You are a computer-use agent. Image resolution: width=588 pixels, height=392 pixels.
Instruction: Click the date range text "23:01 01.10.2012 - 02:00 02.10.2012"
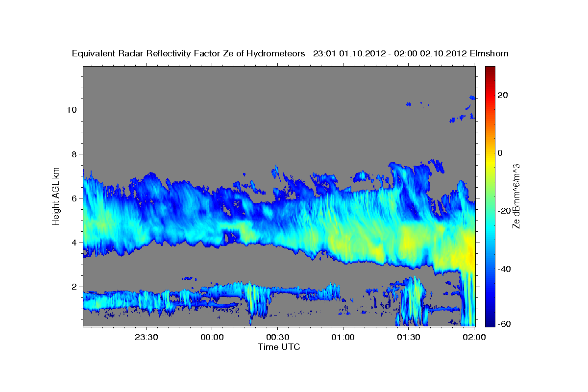pos(390,53)
